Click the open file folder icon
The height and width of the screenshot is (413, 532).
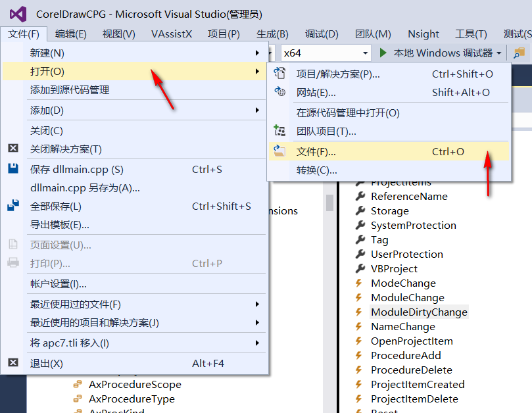click(x=280, y=151)
